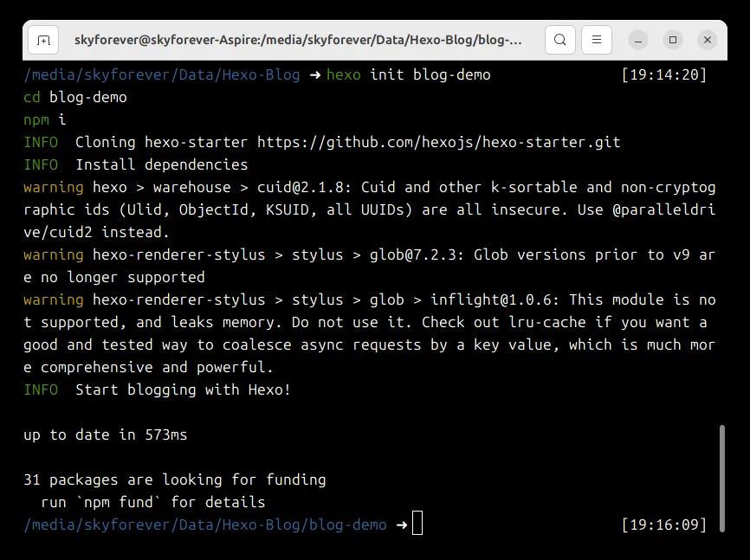Image resolution: width=750 pixels, height=560 pixels.
Task: Open the hexo-starter.git GitHub URL
Action: (438, 142)
